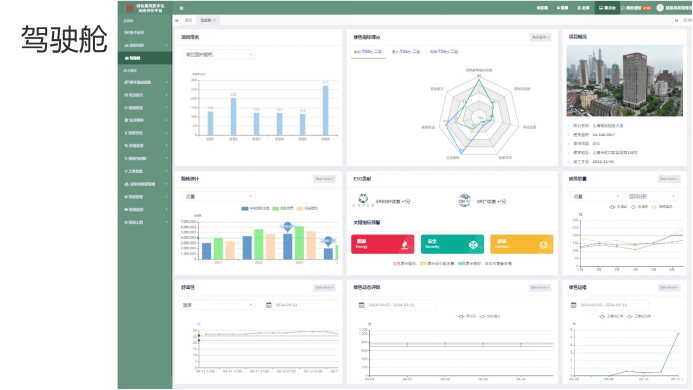Enter fullscreen via the top bar 全屏 item
The image size is (693, 390).
point(583,8)
